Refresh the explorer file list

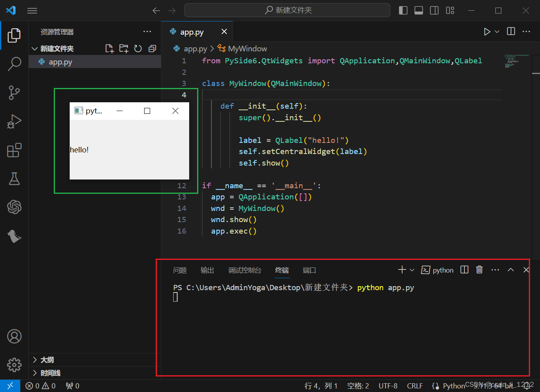(138, 49)
